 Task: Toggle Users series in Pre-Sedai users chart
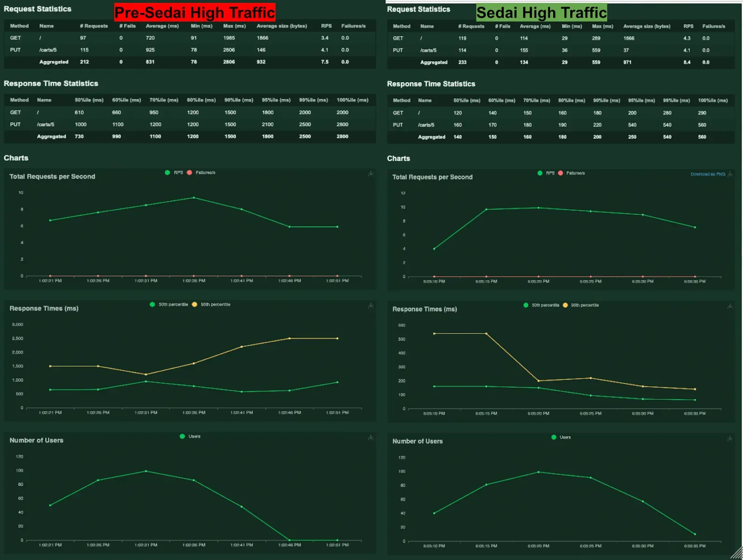(190, 436)
